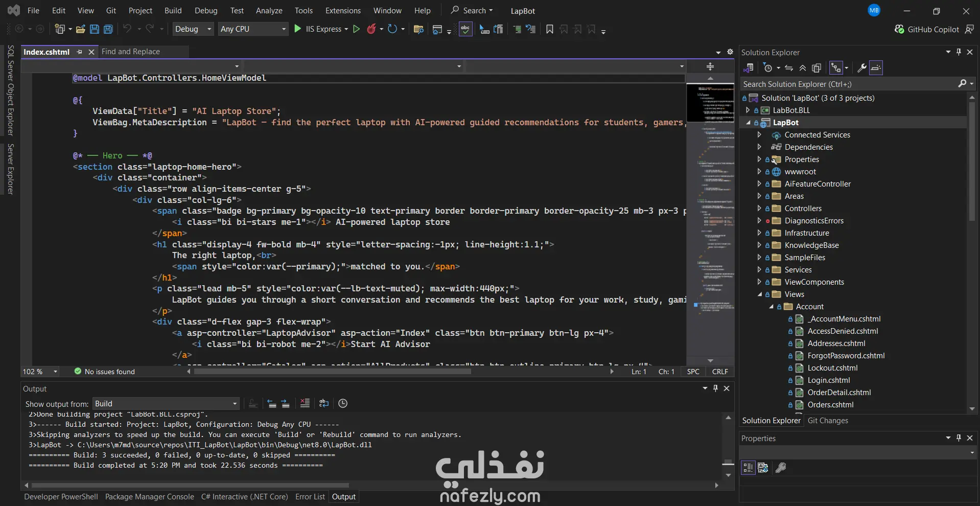This screenshot has width=980, height=506.
Task: Switch to the Error List tab
Action: pyautogui.click(x=310, y=497)
